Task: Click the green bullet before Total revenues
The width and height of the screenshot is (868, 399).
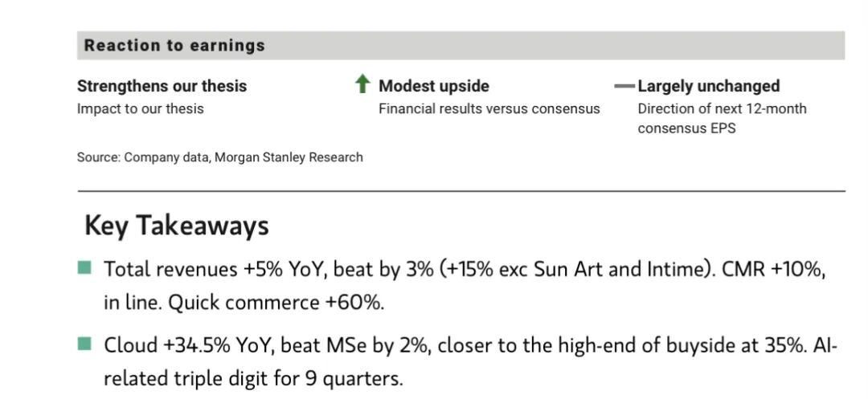Action: (84, 267)
